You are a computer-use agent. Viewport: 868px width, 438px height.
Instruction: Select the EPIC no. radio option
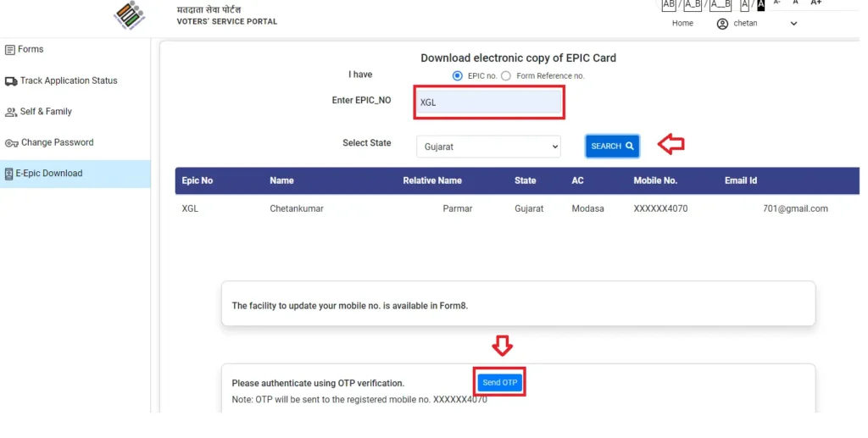pos(457,75)
